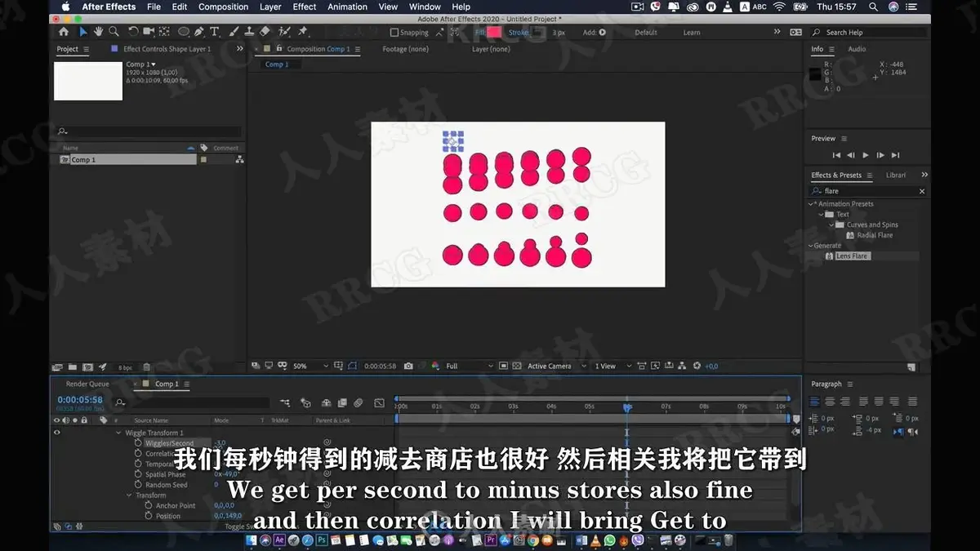This screenshot has height=551, width=980.
Task: Select the Rotation tool
Action: point(133,32)
